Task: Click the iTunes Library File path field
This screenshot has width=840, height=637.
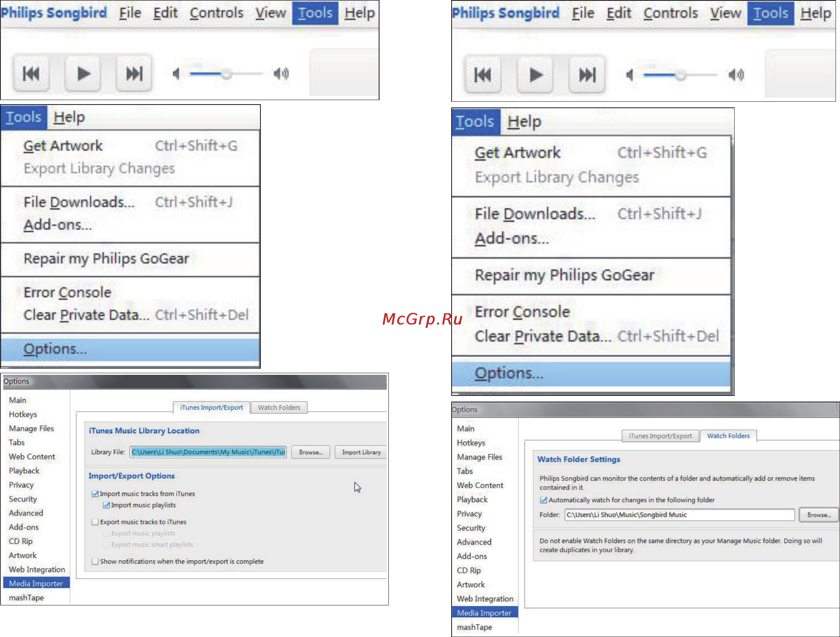Action: coord(208,452)
